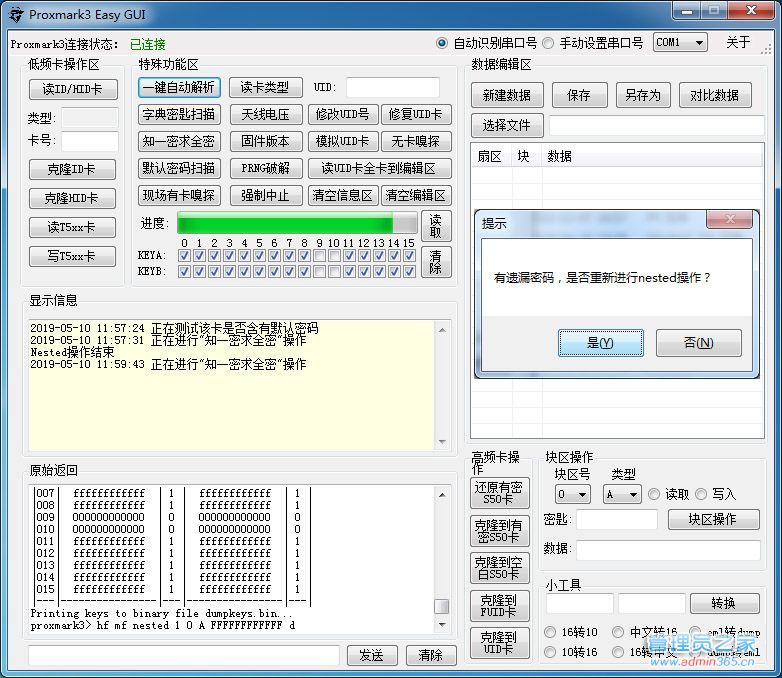Click 写T5xx卡 button

coord(72,256)
